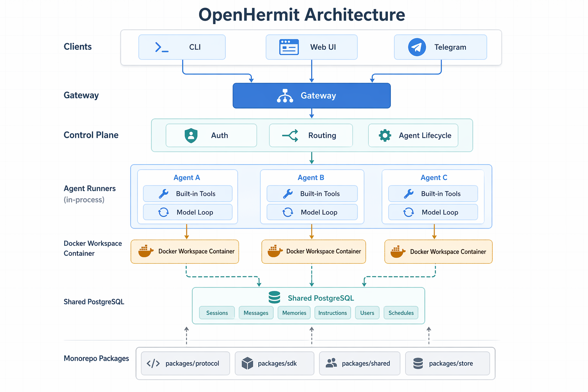Click the packages/sdk label
This screenshot has height=392, width=588.
(x=277, y=363)
